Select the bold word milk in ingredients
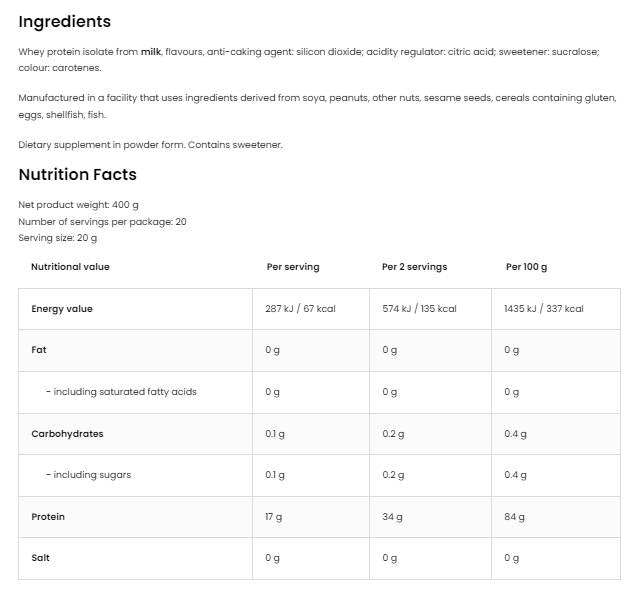The width and height of the screenshot is (640, 597). [x=151, y=52]
